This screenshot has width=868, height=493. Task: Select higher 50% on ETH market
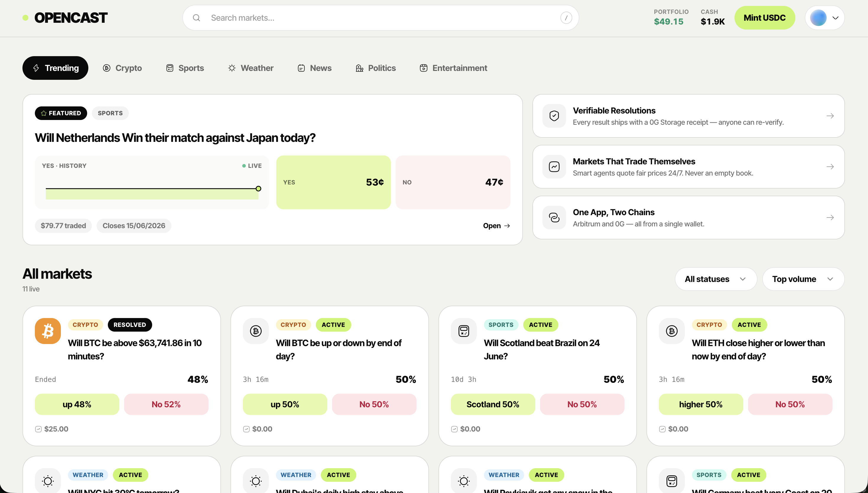point(701,404)
